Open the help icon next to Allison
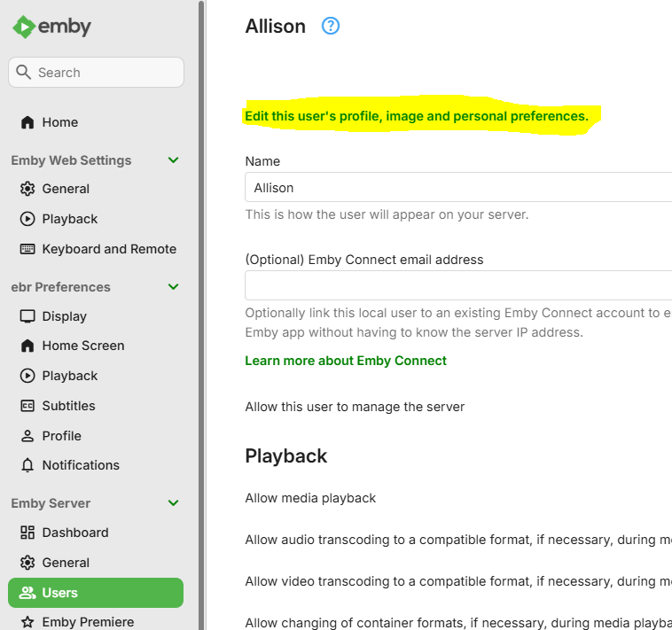672x630 pixels. tap(331, 26)
